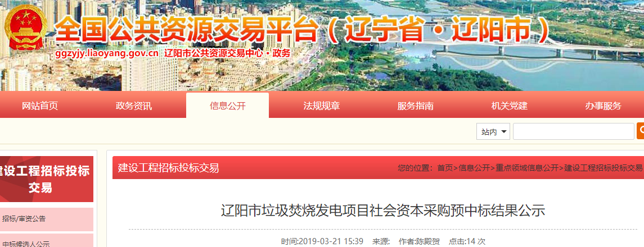Screen dimensions: 644x247
Task: Click the 建设工程招标投标交易 sidebar header
Action: (x=47, y=179)
